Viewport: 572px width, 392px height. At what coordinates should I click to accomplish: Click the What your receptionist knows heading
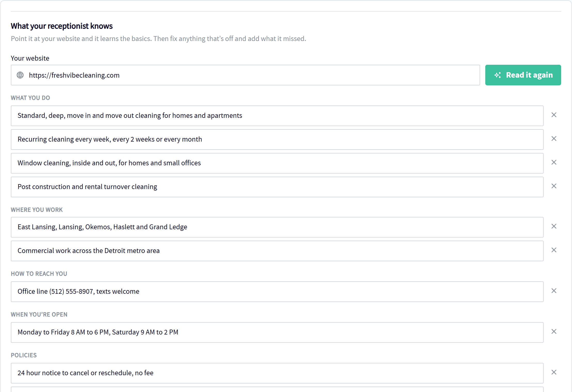[x=62, y=26]
